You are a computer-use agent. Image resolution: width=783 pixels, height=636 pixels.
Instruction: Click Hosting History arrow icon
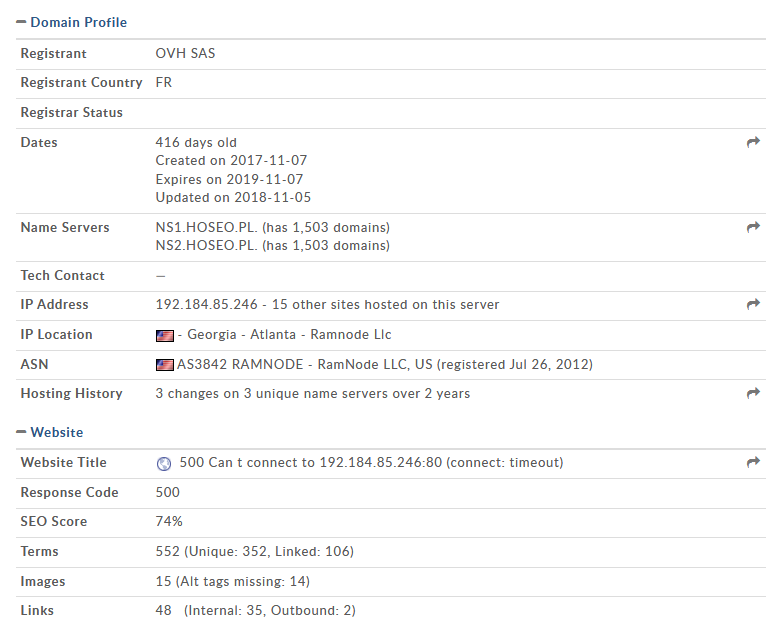(x=753, y=393)
